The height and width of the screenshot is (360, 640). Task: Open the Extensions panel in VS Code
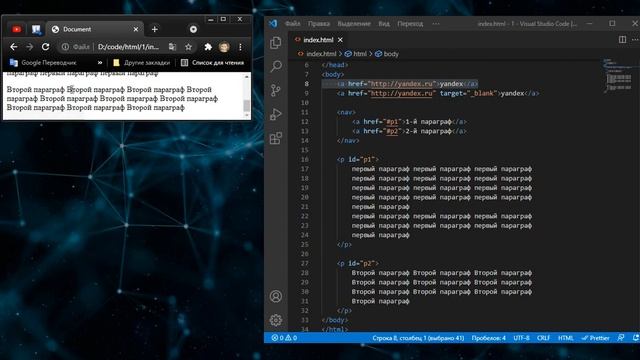point(276,138)
